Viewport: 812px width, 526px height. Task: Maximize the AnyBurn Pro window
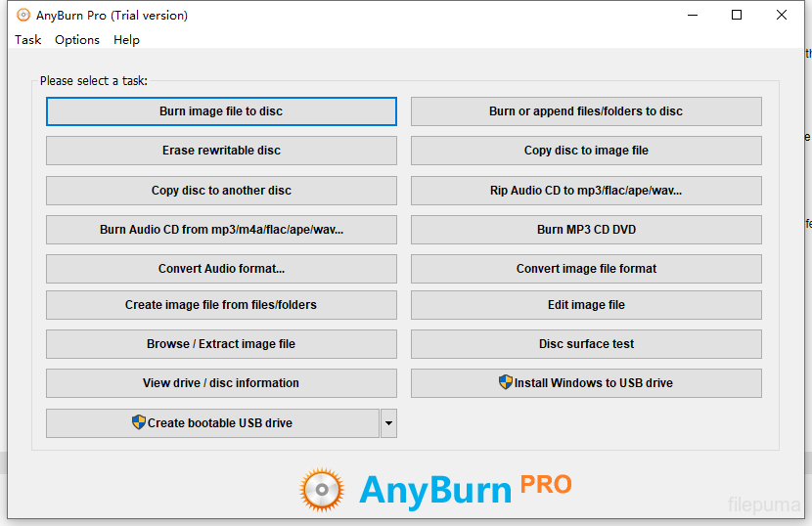tap(737, 15)
